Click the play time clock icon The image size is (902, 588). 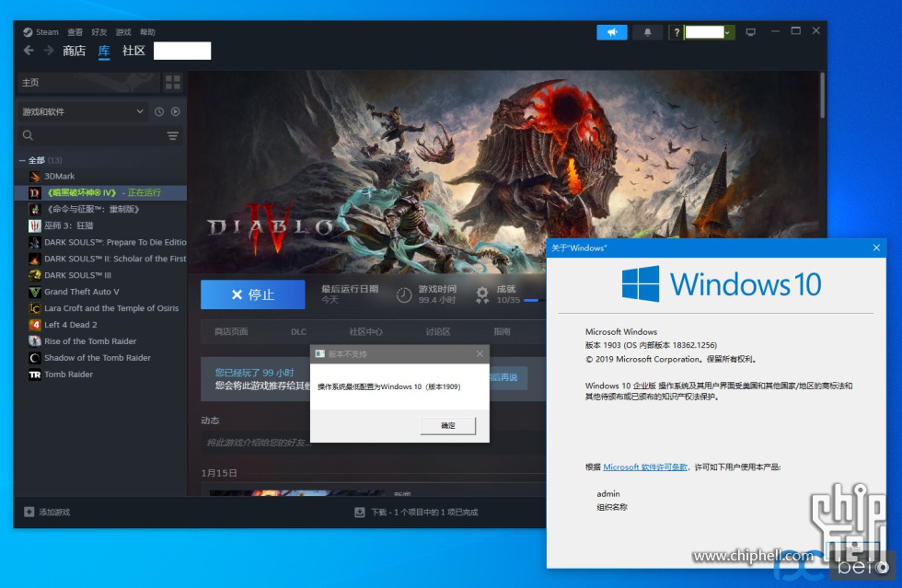[404, 294]
